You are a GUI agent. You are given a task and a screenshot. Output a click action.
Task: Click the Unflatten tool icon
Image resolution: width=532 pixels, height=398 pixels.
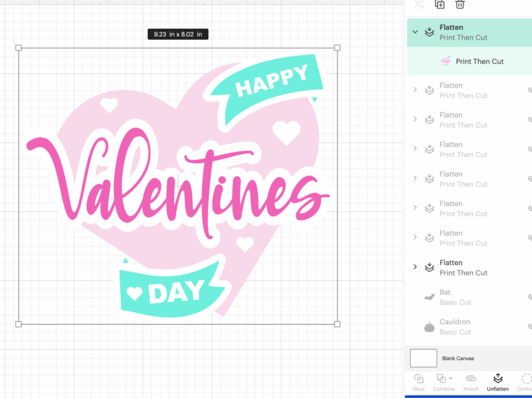(498, 378)
